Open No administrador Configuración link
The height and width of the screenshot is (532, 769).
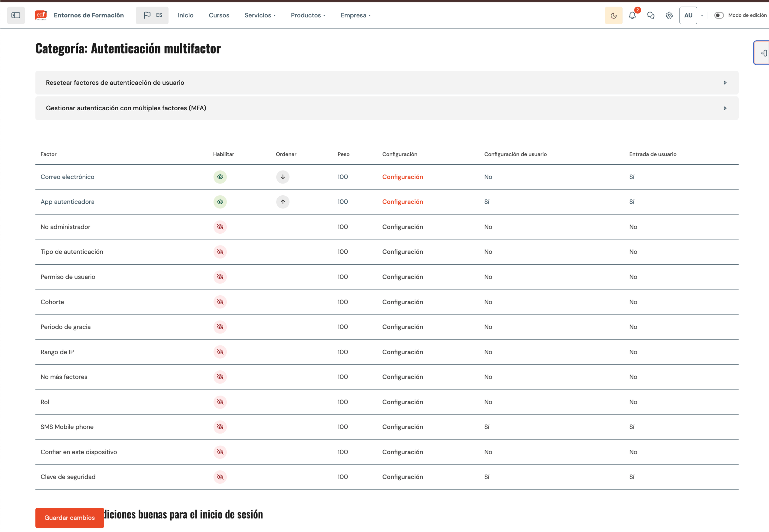[x=403, y=227]
